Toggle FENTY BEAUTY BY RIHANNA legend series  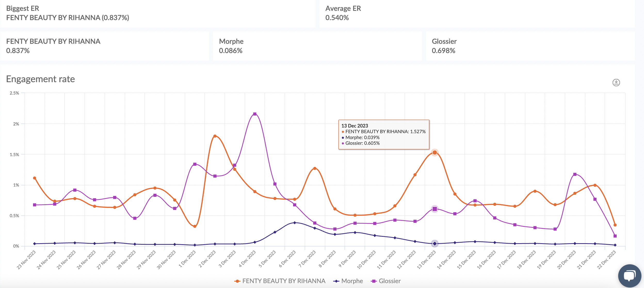(x=283, y=281)
